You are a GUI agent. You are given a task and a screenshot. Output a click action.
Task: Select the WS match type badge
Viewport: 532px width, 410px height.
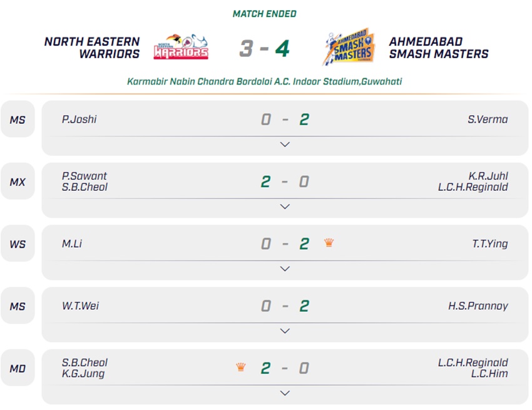(x=18, y=243)
